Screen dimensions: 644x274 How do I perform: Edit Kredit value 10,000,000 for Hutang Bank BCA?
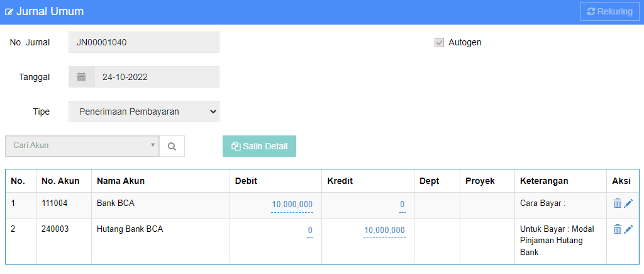(384, 231)
